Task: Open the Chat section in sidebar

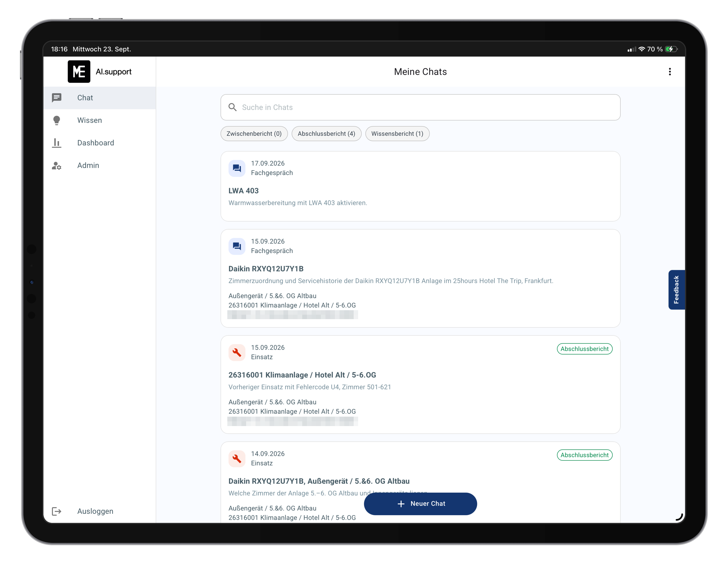Action: tap(100, 98)
